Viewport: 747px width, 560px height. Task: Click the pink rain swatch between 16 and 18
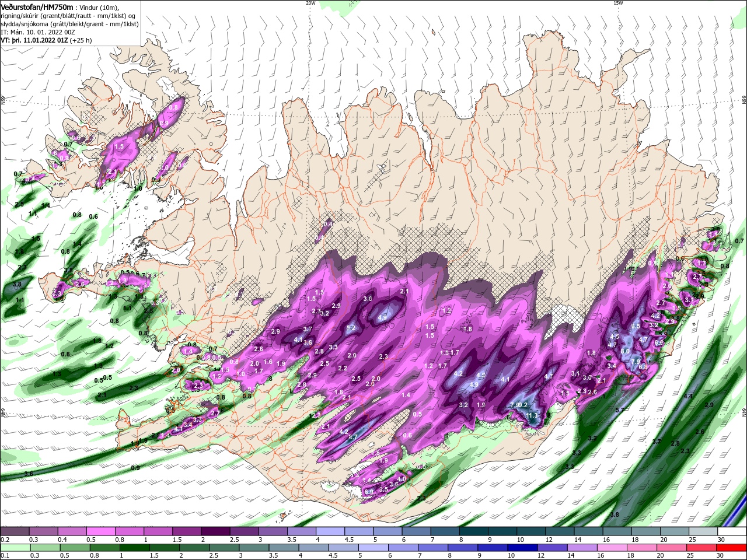tap(612, 548)
